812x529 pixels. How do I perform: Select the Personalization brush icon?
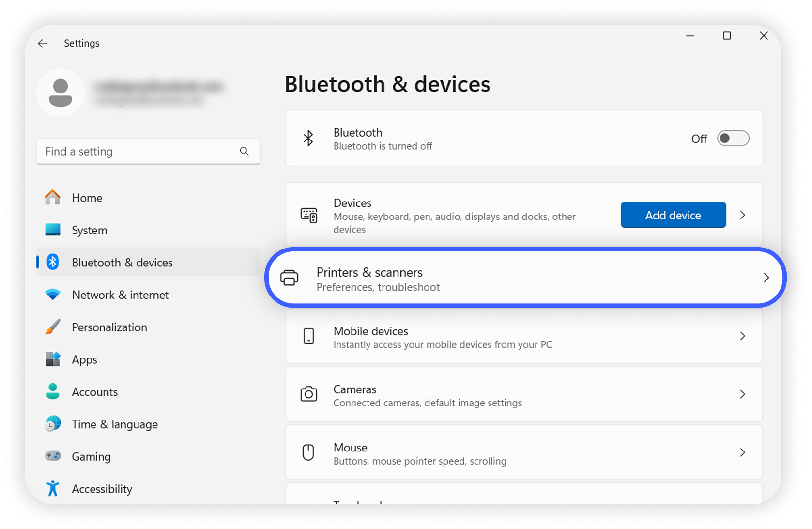click(x=52, y=327)
